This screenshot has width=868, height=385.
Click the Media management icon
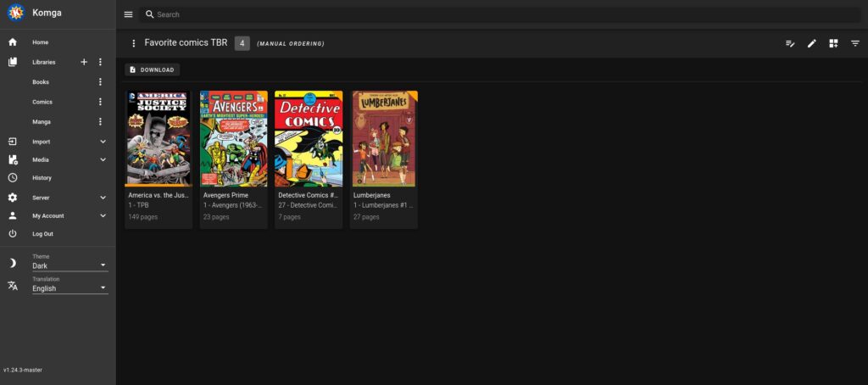pyautogui.click(x=13, y=159)
